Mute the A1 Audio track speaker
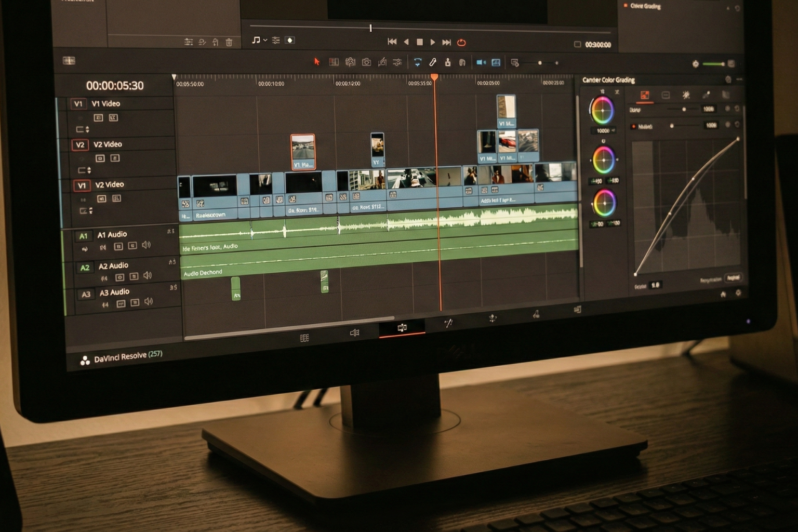 pyautogui.click(x=147, y=245)
